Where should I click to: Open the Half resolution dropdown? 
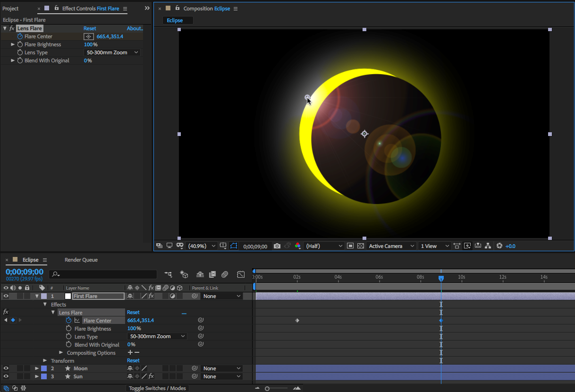pyautogui.click(x=324, y=246)
